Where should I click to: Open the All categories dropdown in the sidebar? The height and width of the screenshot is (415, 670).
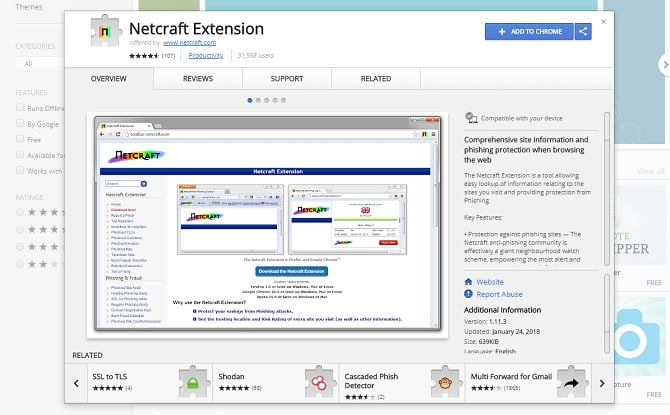40,64
